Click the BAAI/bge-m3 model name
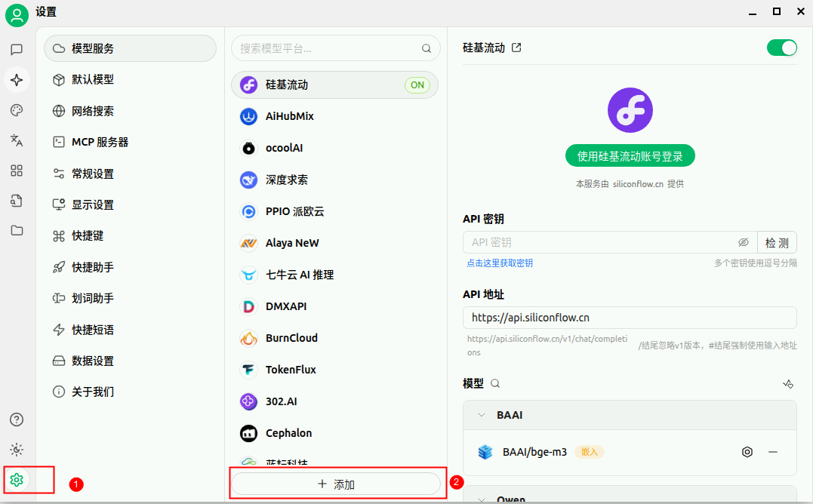This screenshot has height=504, width=813. coord(534,452)
